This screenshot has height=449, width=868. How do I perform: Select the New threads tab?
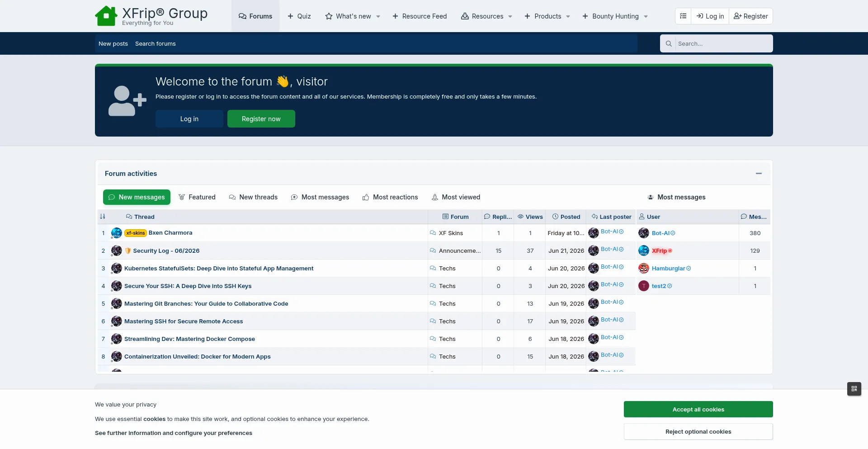click(x=253, y=197)
